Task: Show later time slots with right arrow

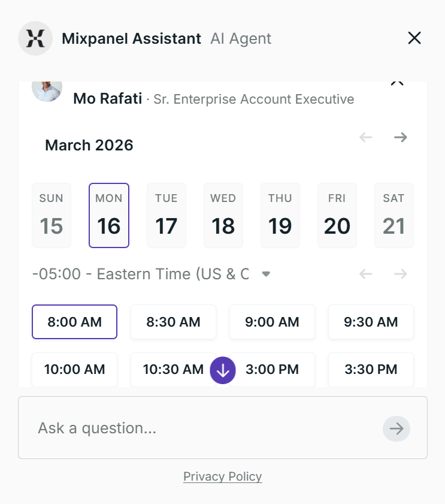Action: [400, 274]
